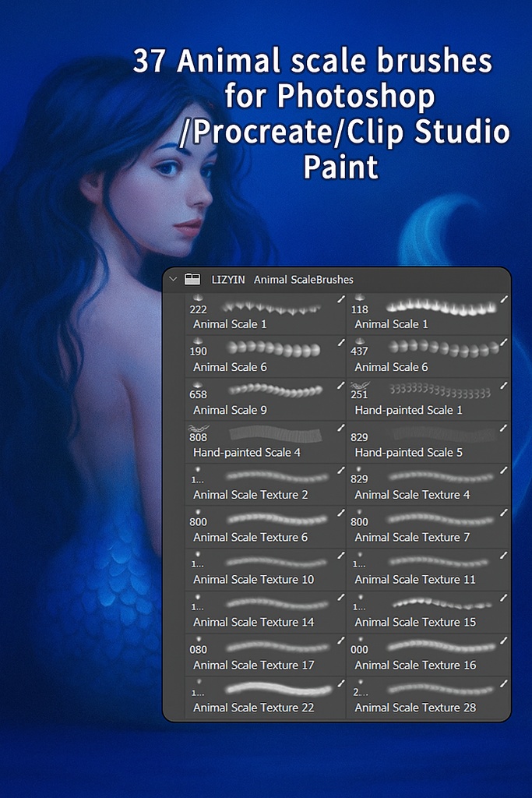This screenshot has height=798, width=532.
Task: Pick the Hand-painted Scale 1 stroke preview
Action: 440,391
